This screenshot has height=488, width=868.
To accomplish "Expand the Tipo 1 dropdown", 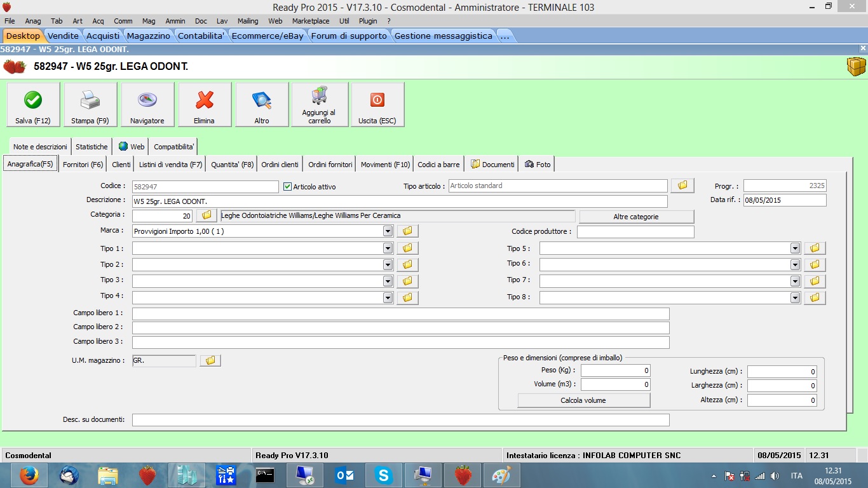I will click(x=388, y=248).
